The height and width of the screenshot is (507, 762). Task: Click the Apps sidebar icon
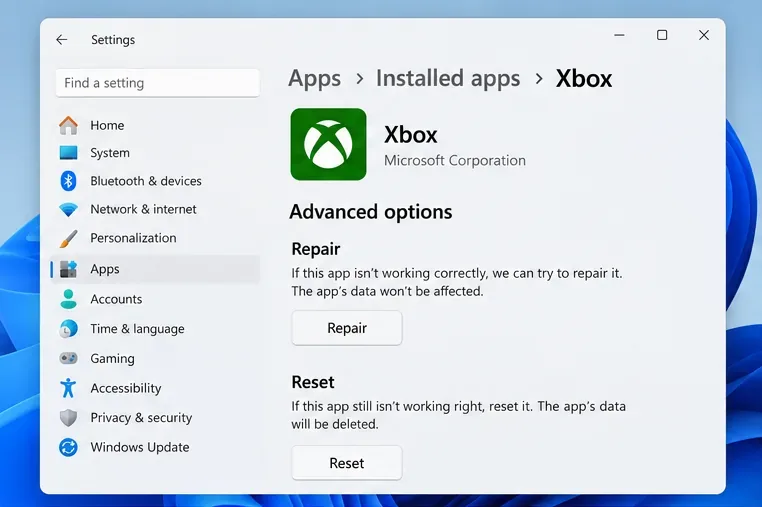(x=69, y=269)
